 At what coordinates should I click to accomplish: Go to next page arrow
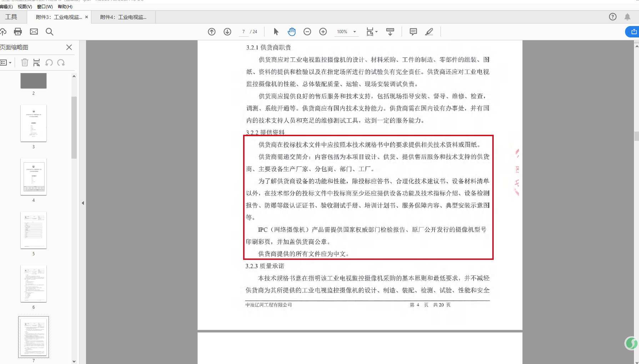[227, 32]
